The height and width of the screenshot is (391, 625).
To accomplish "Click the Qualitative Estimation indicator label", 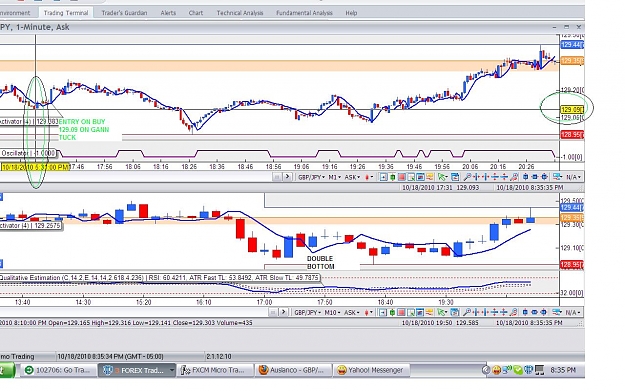I will click(159, 277).
